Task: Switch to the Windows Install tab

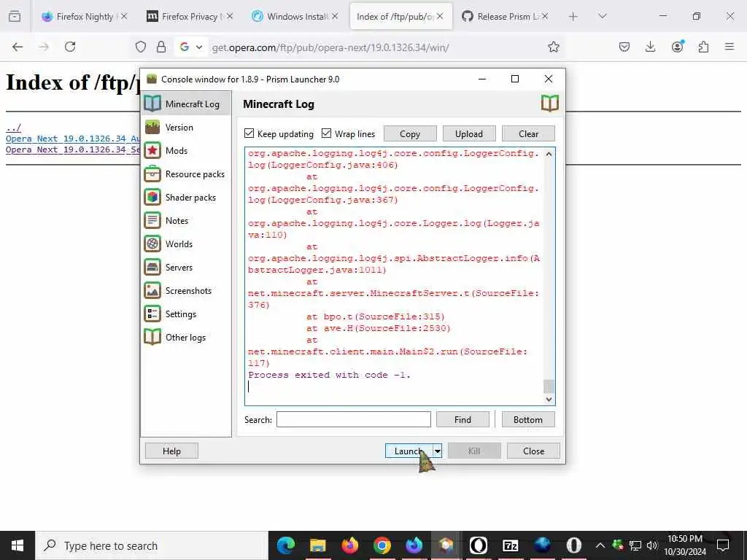Action: tap(295, 16)
